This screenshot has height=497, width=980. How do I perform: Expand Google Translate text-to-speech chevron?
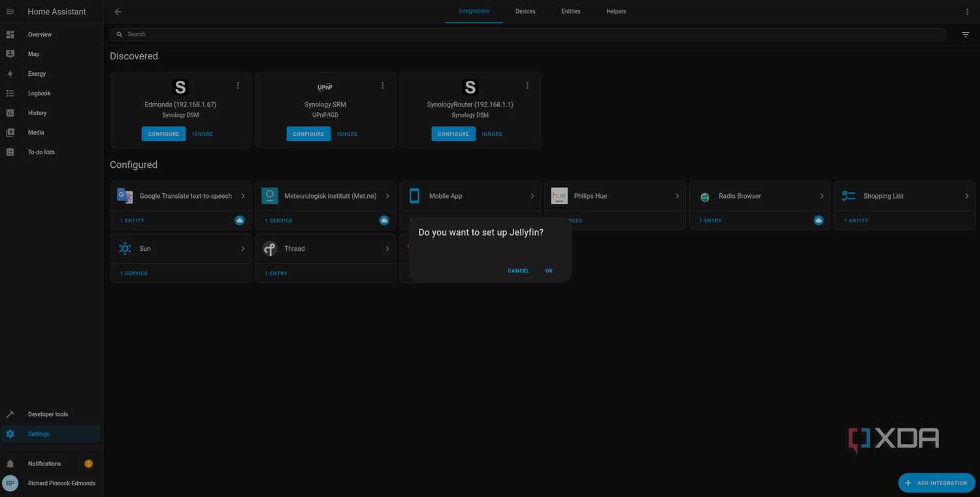click(x=243, y=196)
